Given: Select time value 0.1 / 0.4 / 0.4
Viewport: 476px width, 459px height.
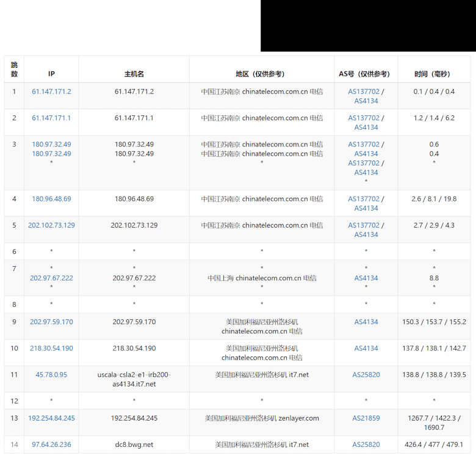Looking at the screenshot, I should pos(434,92).
